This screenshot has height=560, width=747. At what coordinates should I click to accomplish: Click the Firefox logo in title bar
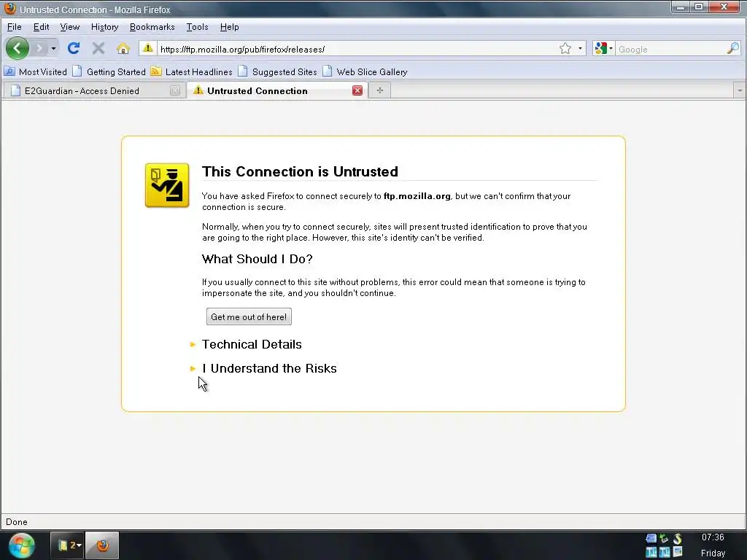point(10,9)
